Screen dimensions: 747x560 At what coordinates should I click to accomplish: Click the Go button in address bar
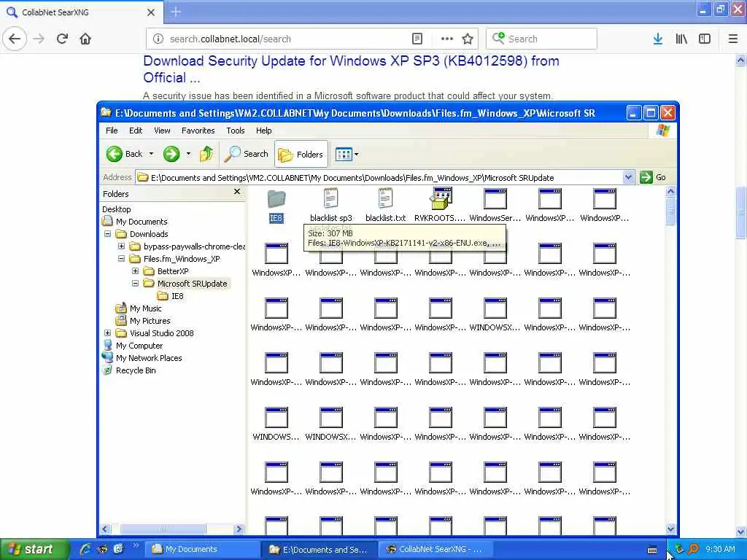pyautogui.click(x=653, y=177)
